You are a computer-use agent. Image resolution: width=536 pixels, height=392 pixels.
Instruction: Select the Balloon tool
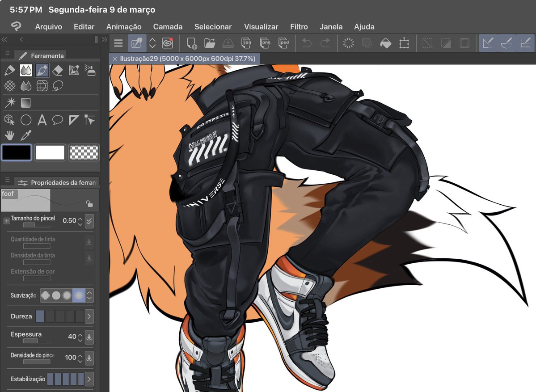pos(58,120)
